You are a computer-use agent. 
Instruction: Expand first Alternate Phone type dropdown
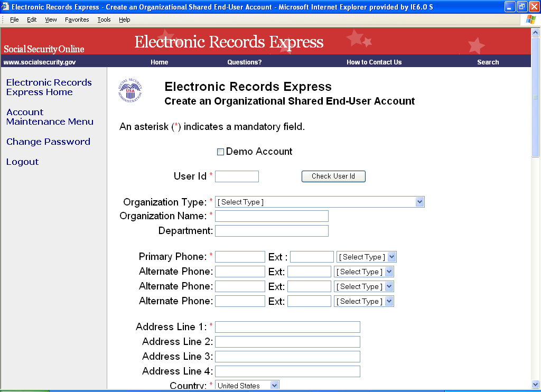point(363,272)
